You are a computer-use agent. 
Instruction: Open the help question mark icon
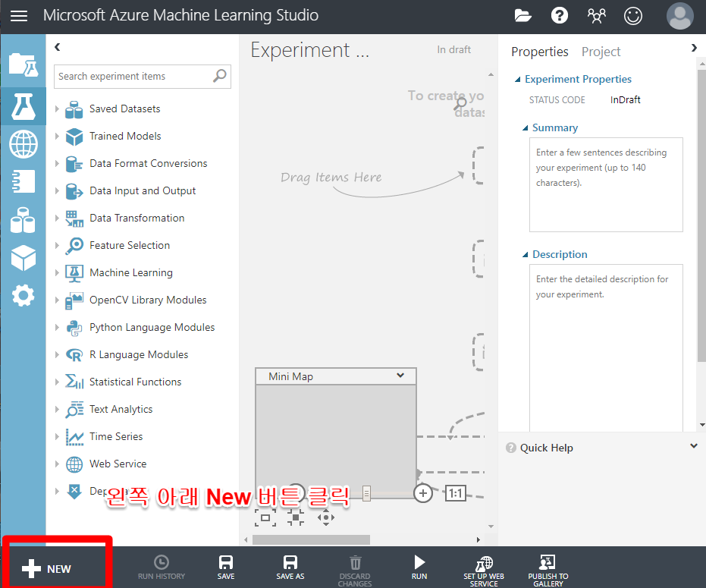[x=559, y=16]
